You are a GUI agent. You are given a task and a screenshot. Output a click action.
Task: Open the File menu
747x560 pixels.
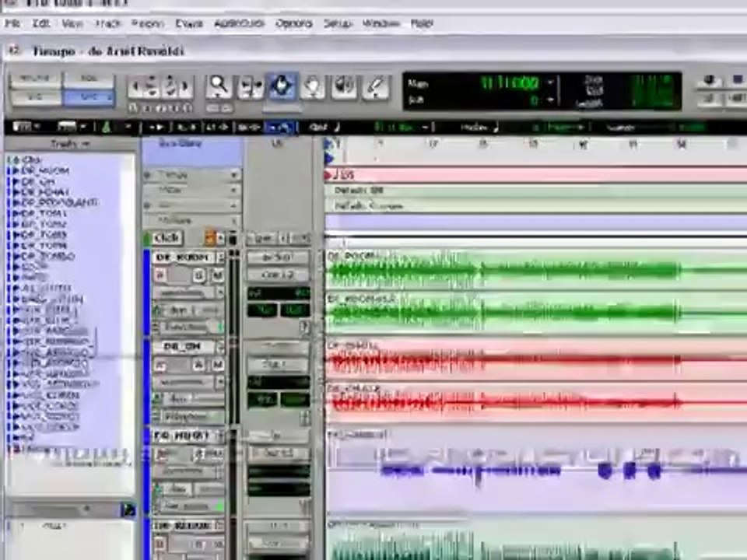coord(12,23)
